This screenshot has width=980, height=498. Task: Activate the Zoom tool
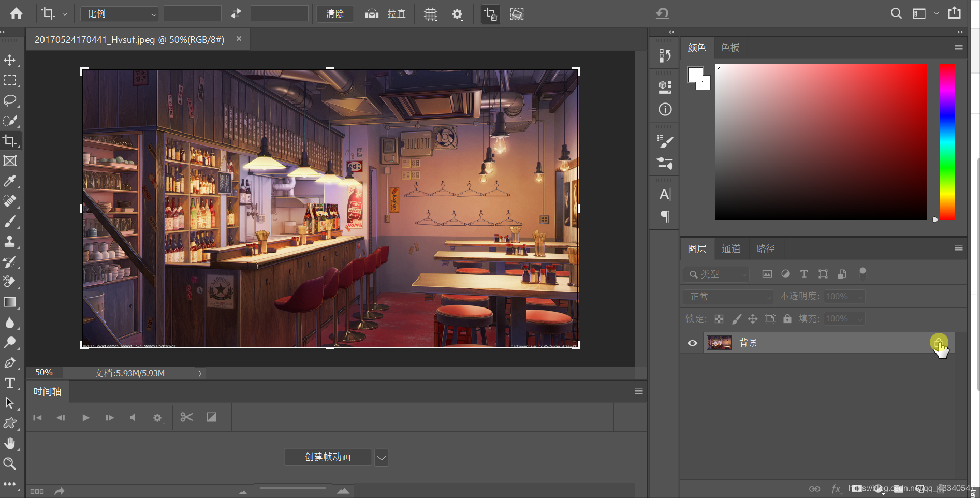(10, 463)
